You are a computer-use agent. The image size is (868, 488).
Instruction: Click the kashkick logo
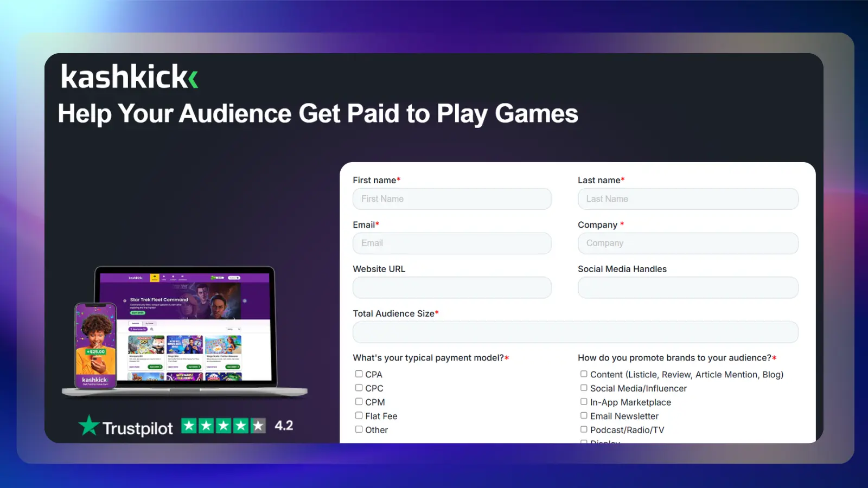[x=129, y=76]
